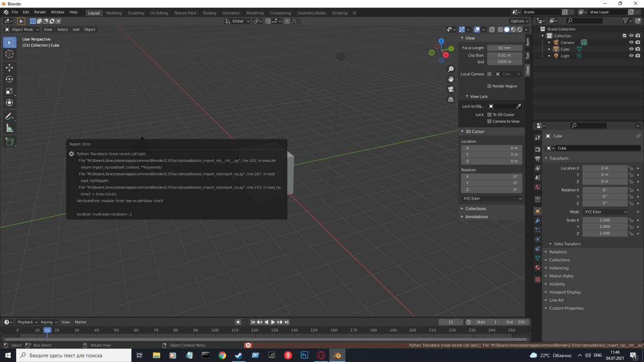
Task: Select the Annotate pencil tool
Action: click(x=10, y=116)
